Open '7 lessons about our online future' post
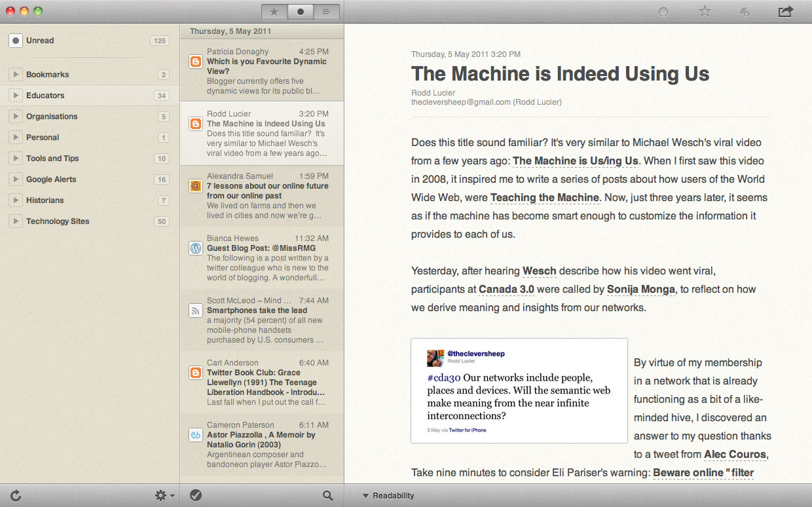The image size is (812, 507). [x=262, y=195]
